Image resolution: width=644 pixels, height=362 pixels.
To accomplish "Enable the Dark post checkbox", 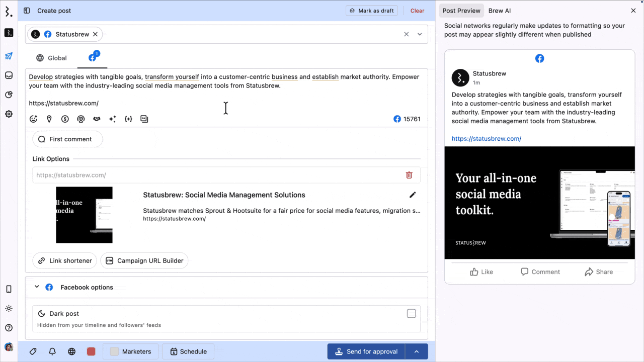I will click(411, 314).
